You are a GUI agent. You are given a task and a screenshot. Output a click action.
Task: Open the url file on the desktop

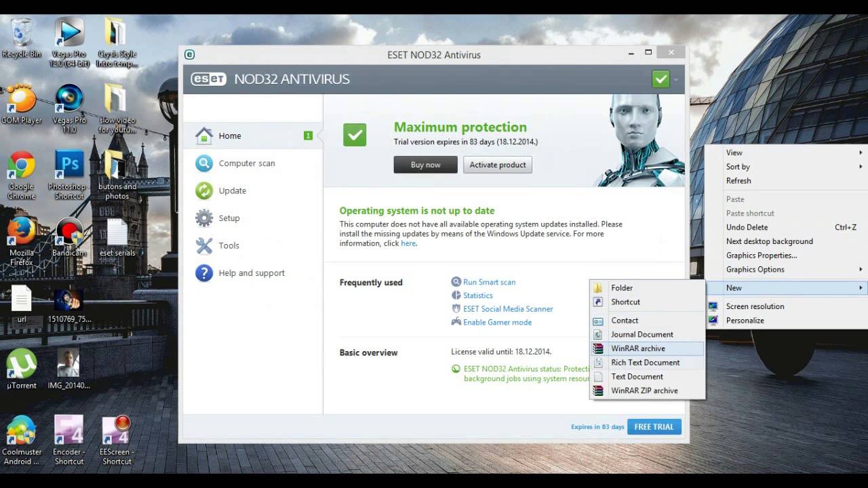[22, 304]
